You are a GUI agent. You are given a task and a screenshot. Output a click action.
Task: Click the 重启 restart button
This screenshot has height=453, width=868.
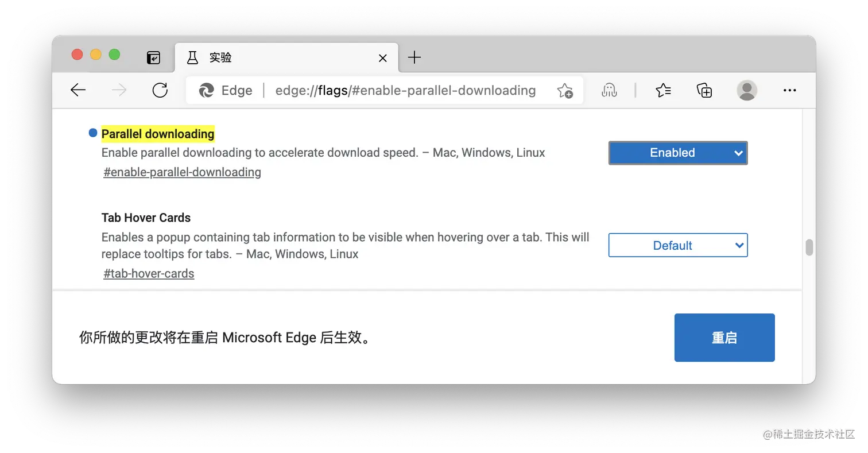pos(724,338)
